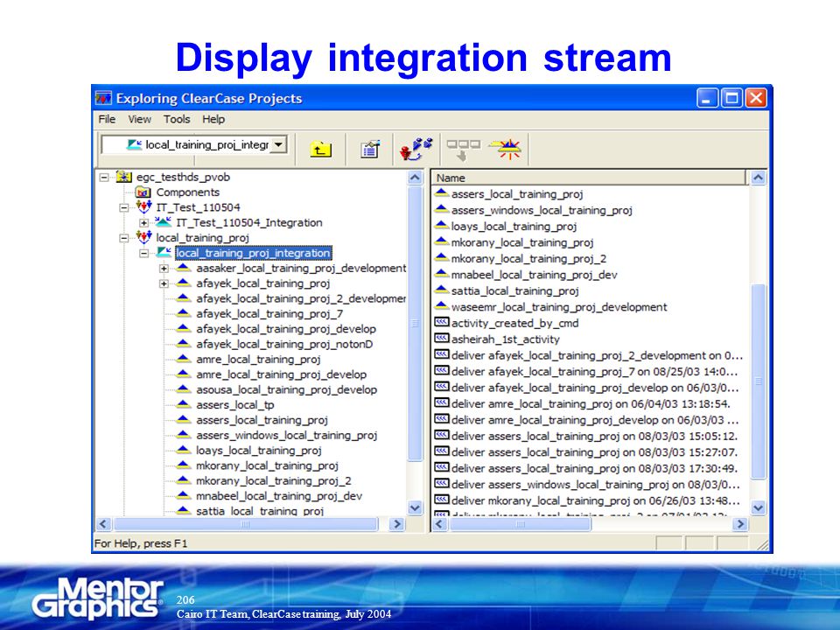Click the local_training_proj project icon

coord(143,237)
